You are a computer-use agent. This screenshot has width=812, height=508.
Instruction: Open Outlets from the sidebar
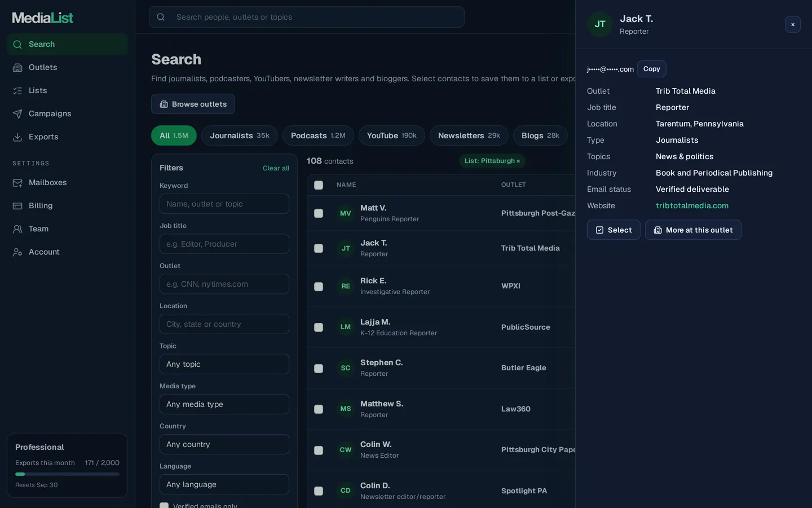click(x=67, y=67)
